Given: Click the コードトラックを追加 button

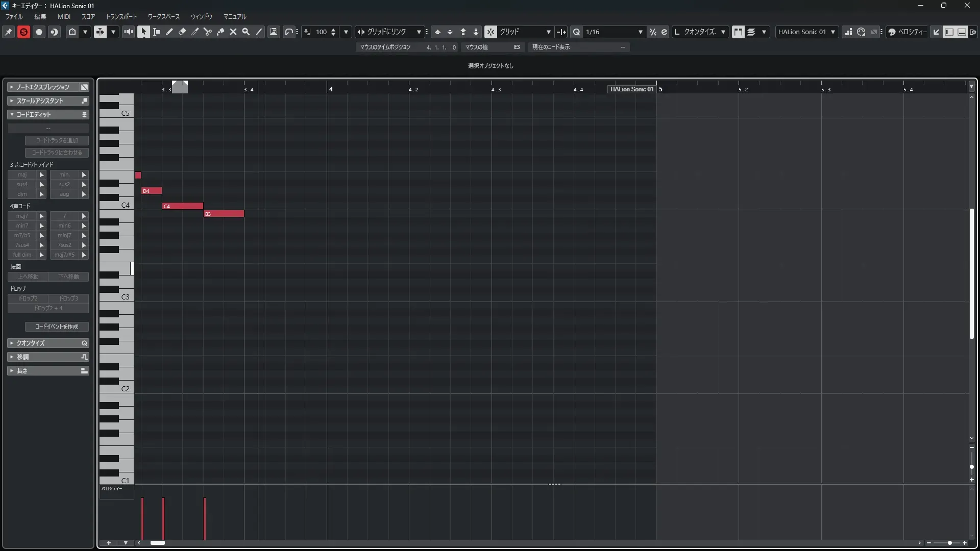Looking at the screenshot, I should tap(57, 140).
